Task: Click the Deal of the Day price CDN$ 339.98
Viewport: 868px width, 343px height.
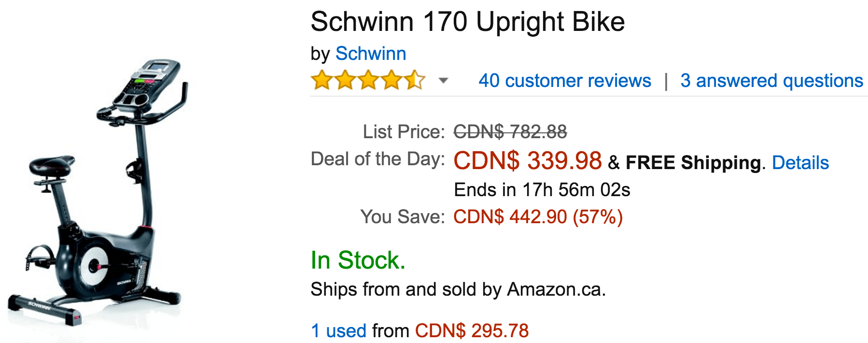Action: 528,161
